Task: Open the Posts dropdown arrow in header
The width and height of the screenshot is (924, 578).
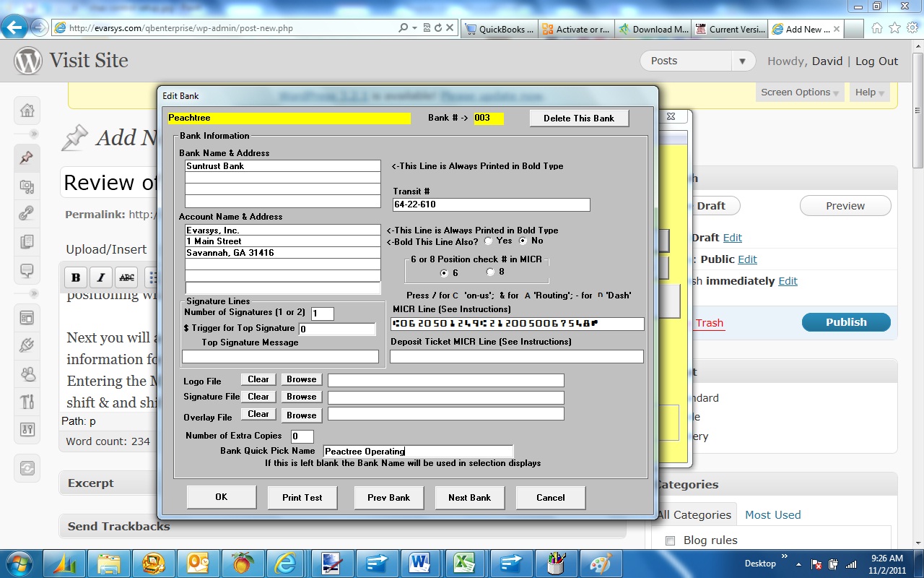Action: coord(742,61)
